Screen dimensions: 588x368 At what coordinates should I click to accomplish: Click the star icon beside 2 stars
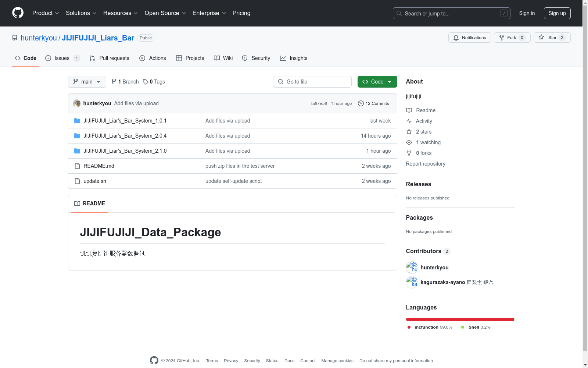409,132
